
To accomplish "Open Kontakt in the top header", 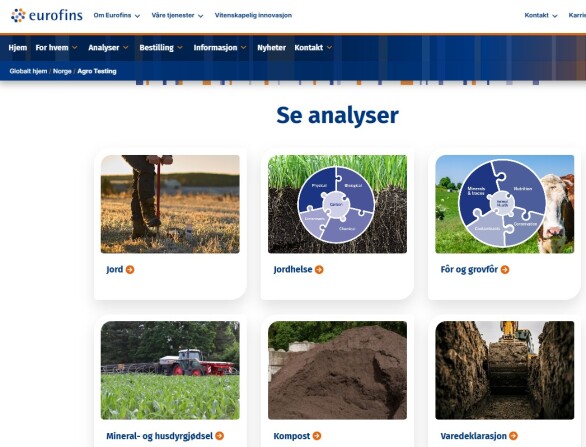I will (x=537, y=15).
